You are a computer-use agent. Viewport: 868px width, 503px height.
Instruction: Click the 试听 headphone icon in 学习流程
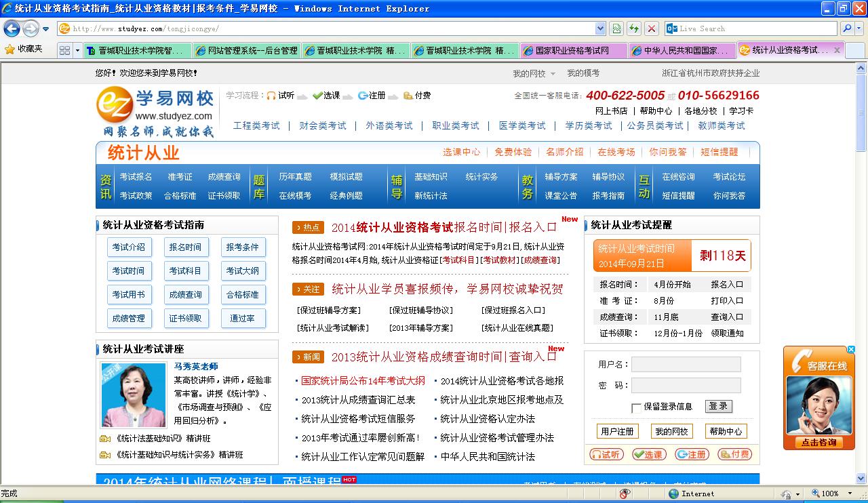tap(271, 96)
